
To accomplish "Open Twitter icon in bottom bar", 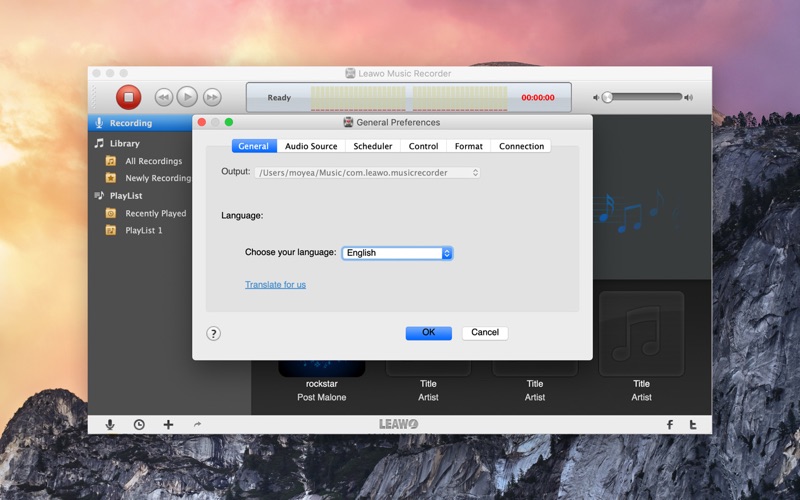I will (693, 424).
